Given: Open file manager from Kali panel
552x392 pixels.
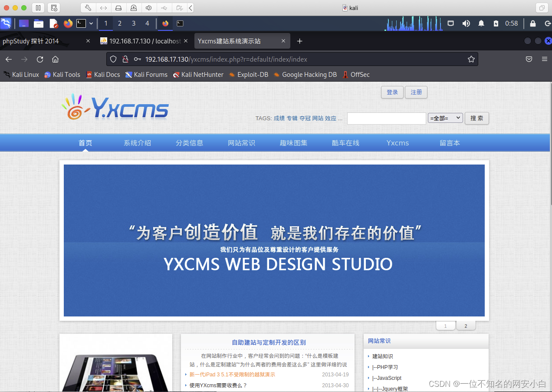Looking at the screenshot, I should point(39,23).
